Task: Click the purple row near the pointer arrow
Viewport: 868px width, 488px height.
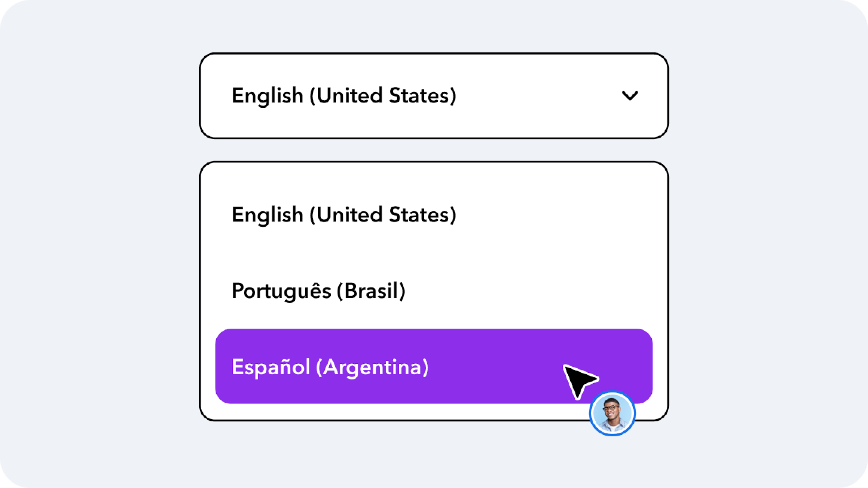Action: pyautogui.click(x=434, y=366)
